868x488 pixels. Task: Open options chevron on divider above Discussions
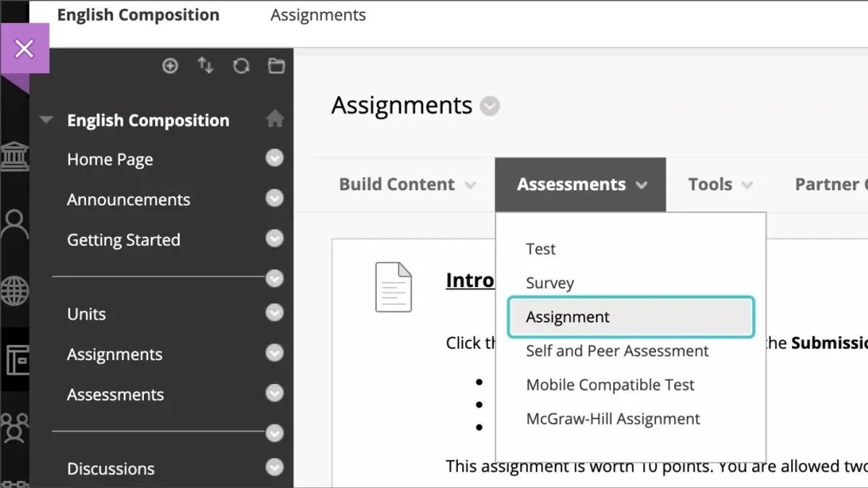[x=274, y=432]
